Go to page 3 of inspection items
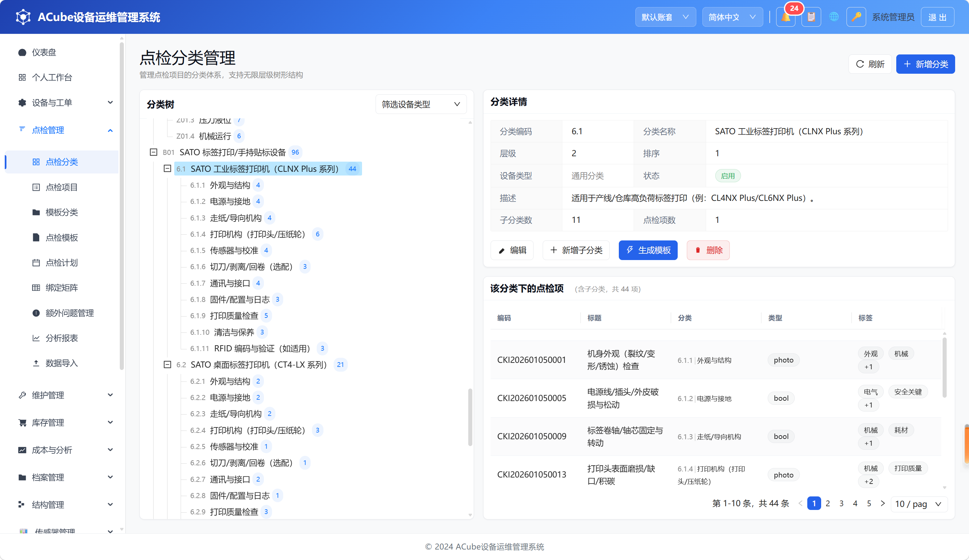The width and height of the screenshot is (969, 560). pyautogui.click(x=841, y=504)
